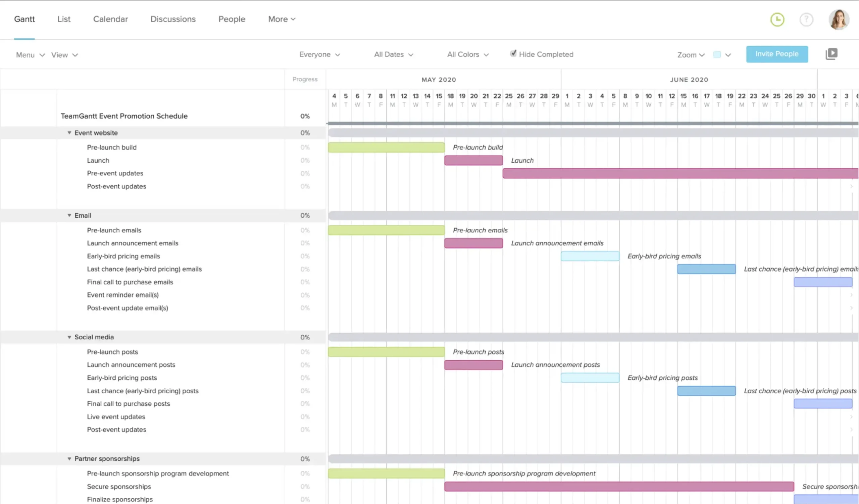The height and width of the screenshot is (504, 859).
Task: Open the All Colors filter dropdown
Action: pyautogui.click(x=467, y=54)
